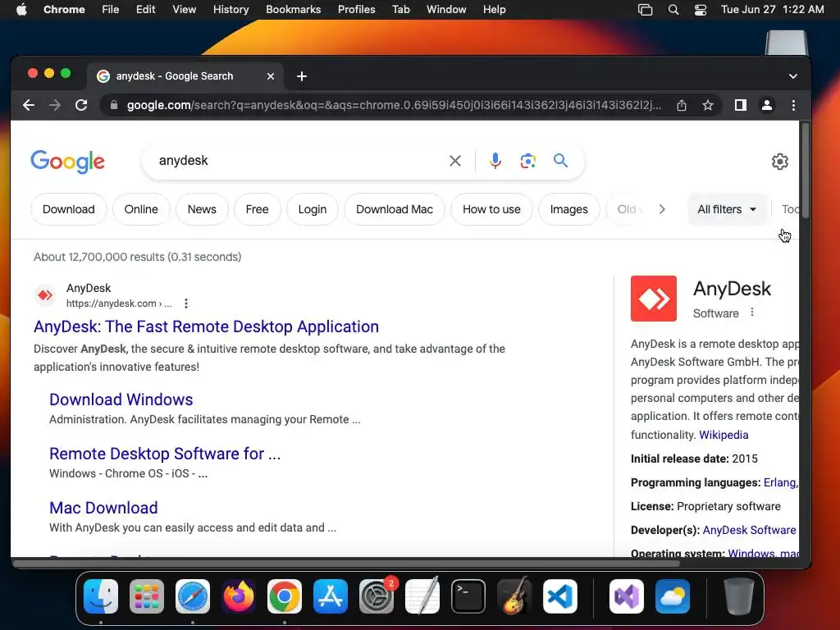Follow the Wikipedia link in knowledge panel
Viewport: 840px width, 630px height.
(x=724, y=435)
